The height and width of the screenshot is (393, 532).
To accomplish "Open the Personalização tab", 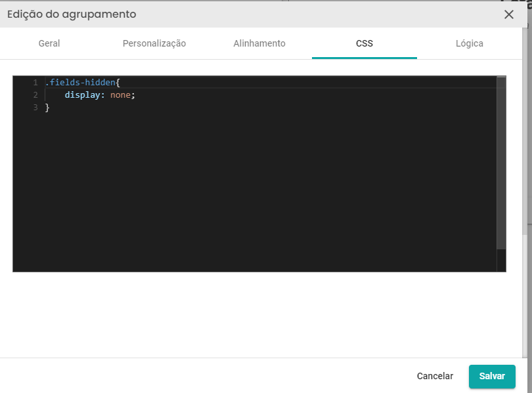I will pos(154,43).
